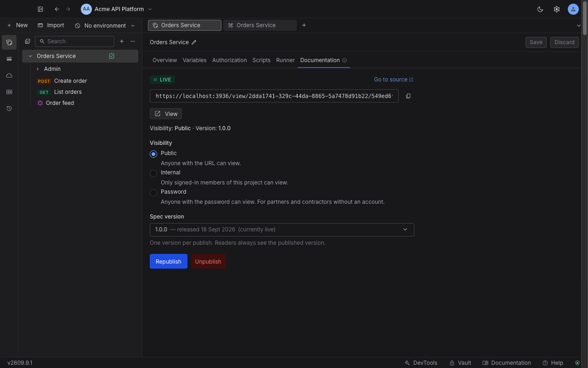Click the v2609.9.1 version label

20,363
